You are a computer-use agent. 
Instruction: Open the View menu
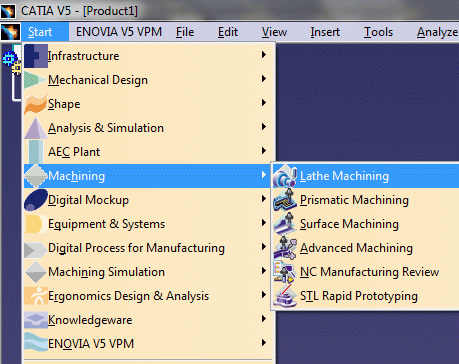tap(274, 32)
